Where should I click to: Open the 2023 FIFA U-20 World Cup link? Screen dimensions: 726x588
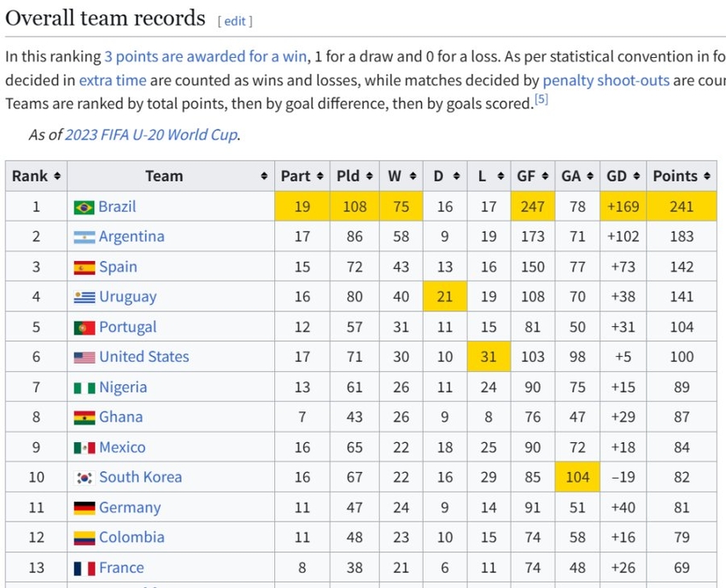coord(151,135)
